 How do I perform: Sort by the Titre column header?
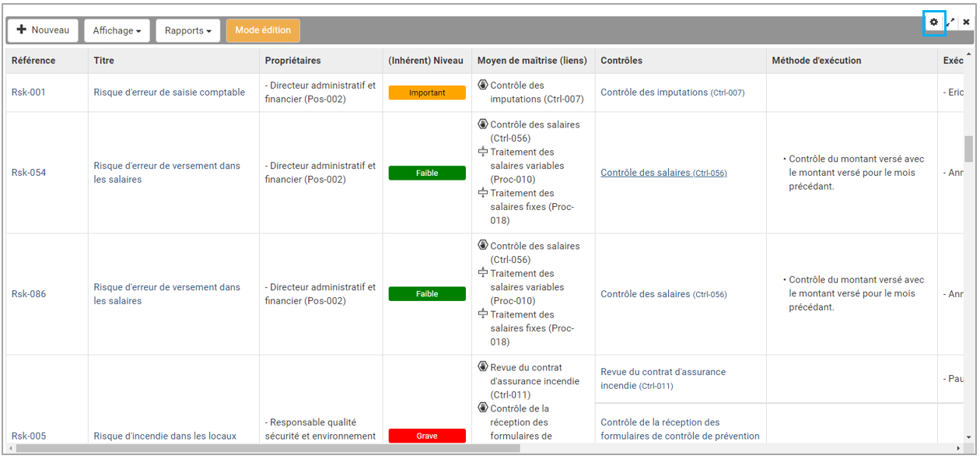click(104, 61)
